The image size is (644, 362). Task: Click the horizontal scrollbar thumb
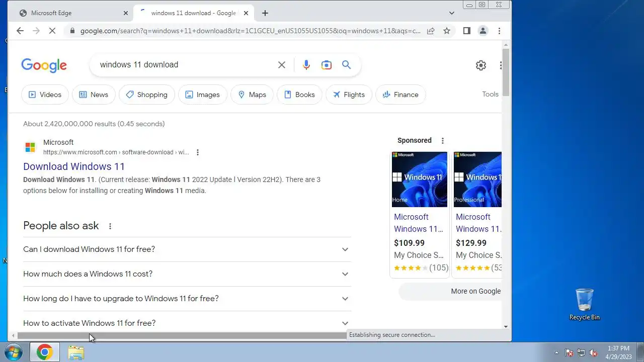point(183,335)
